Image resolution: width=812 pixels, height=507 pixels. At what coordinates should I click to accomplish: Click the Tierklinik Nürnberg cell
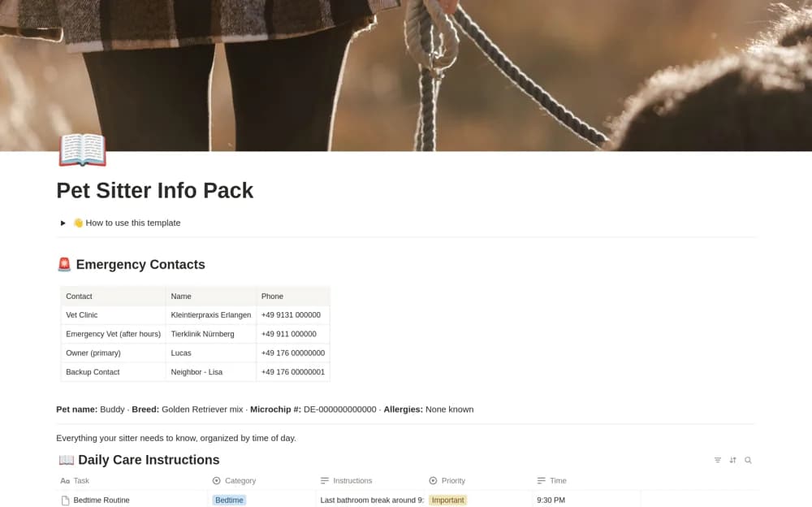211,334
